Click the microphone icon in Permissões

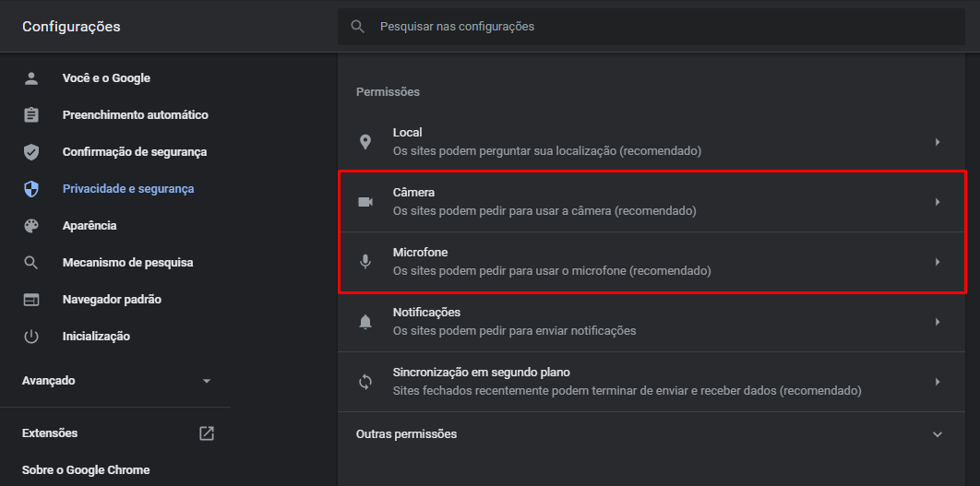point(365,262)
